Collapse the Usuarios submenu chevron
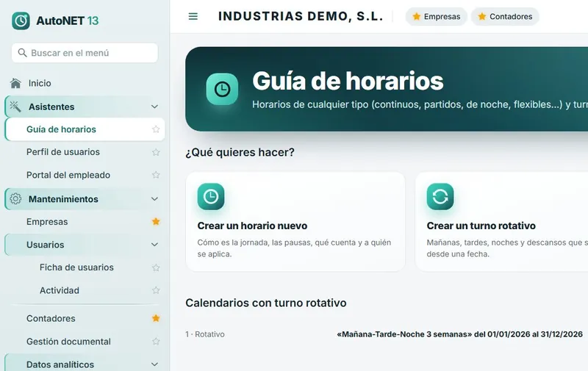588x371 pixels. pos(154,245)
